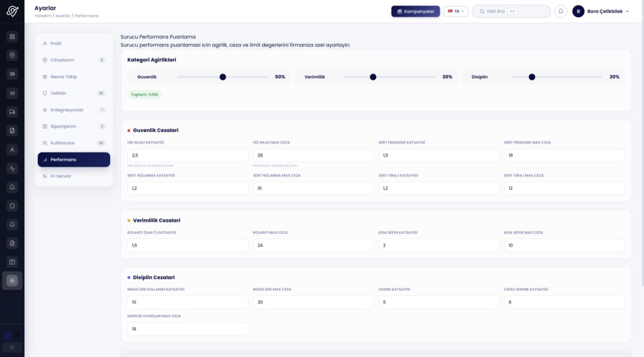This screenshot has width=644, height=357.
Task: Select the dark theme color swatch
Action: pyautogui.click(x=17, y=336)
